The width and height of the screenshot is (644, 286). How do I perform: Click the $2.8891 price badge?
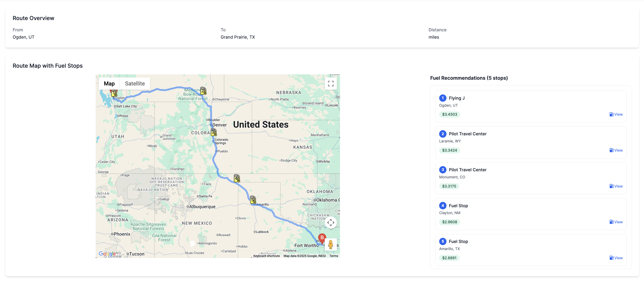pyautogui.click(x=449, y=258)
